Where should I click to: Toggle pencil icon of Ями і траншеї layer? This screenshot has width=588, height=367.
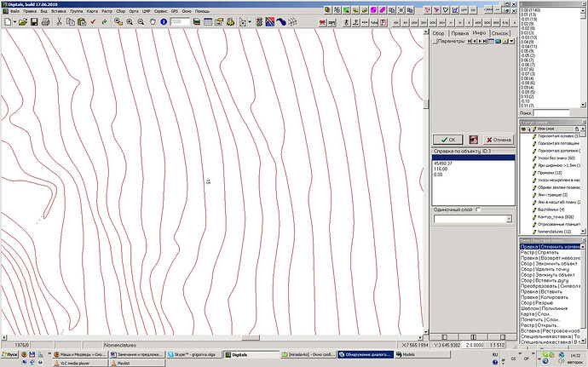click(534, 195)
